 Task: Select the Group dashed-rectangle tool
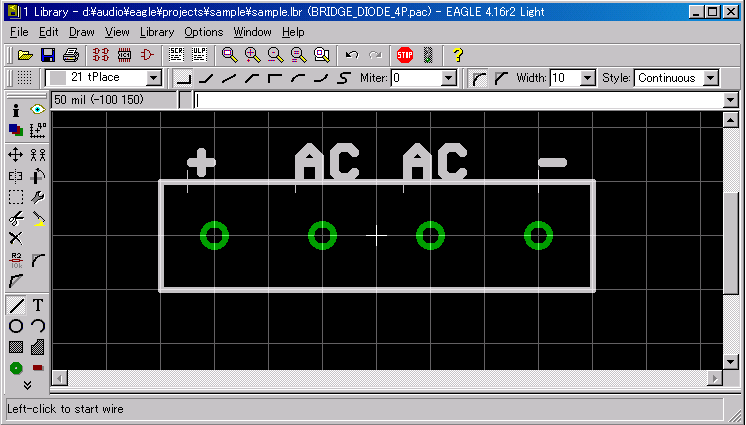tap(16, 197)
